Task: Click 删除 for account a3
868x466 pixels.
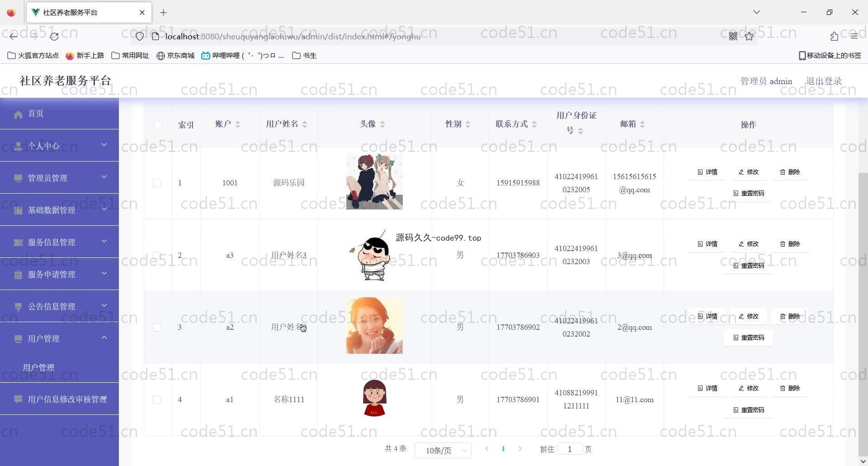Action: (790, 244)
